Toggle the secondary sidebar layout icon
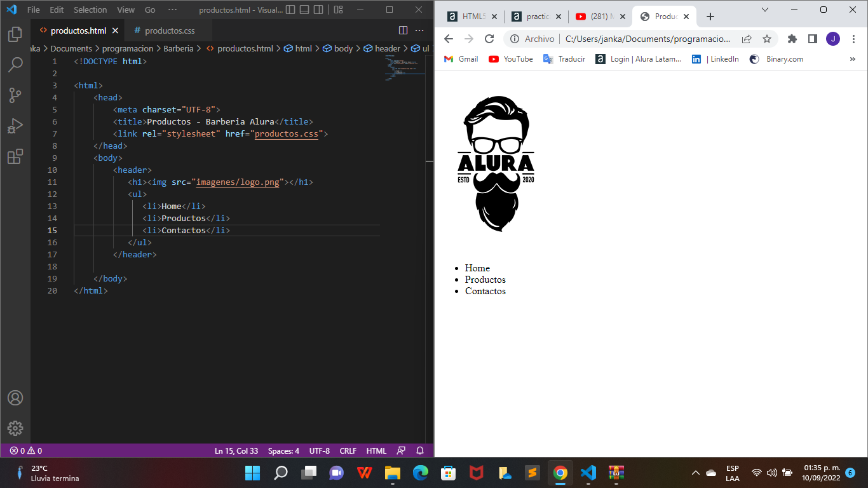This screenshot has height=488, width=868. pos(320,10)
